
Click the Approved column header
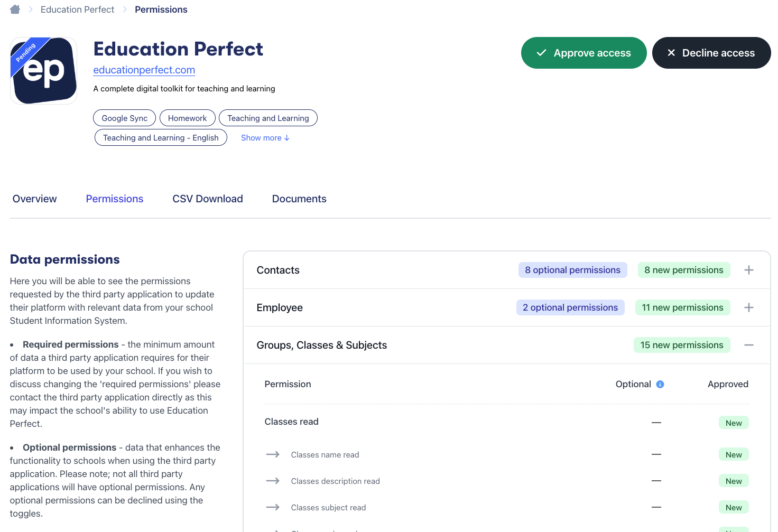coord(728,384)
